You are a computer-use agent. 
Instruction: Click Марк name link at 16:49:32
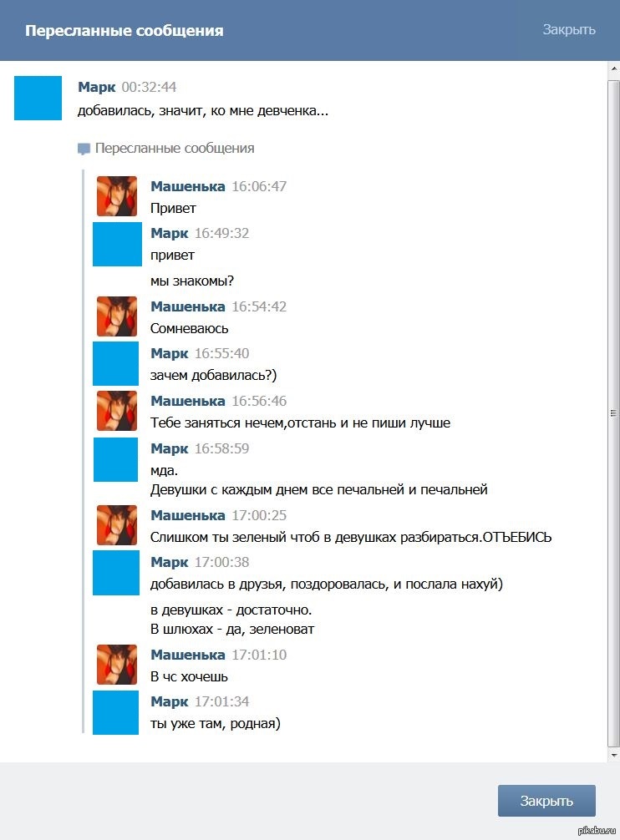(x=170, y=233)
